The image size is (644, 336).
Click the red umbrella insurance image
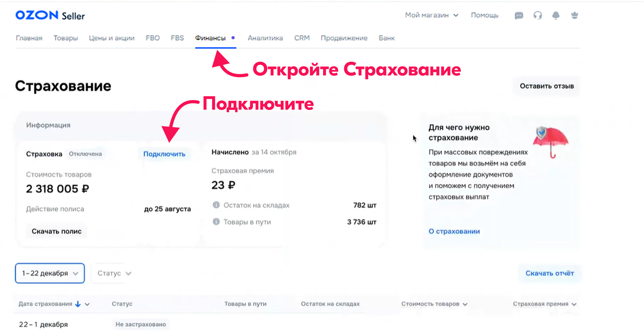(551, 142)
